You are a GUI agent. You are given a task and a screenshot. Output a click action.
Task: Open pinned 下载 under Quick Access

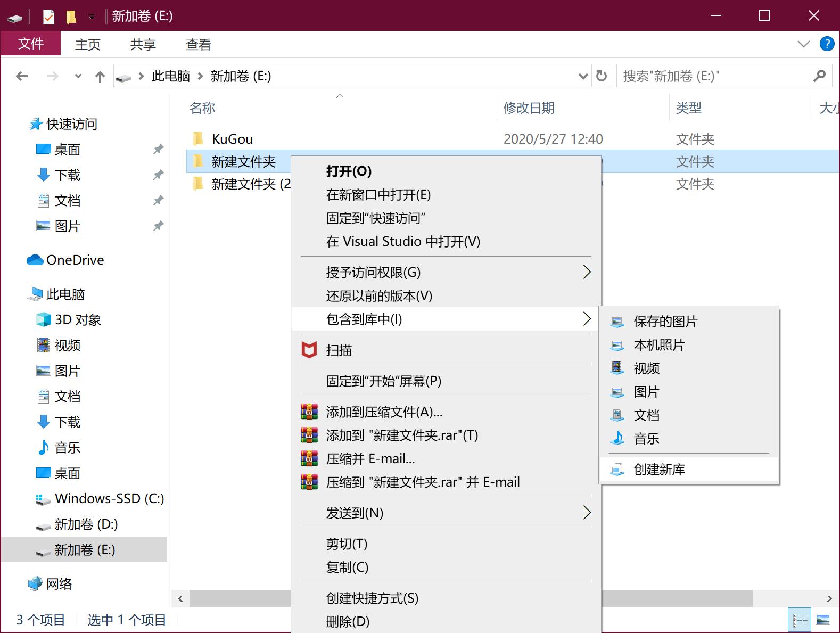click(x=67, y=175)
